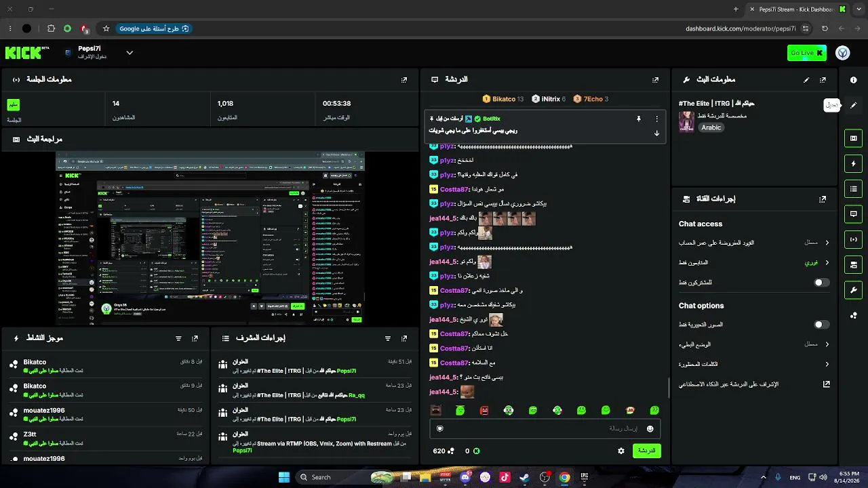
Task: Click the 620 channel points counter
Action: 443,451
